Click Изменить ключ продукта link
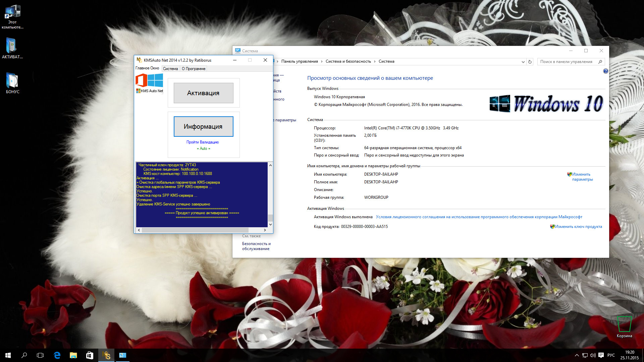This screenshot has width=644, height=362. [x=579, y=227]
